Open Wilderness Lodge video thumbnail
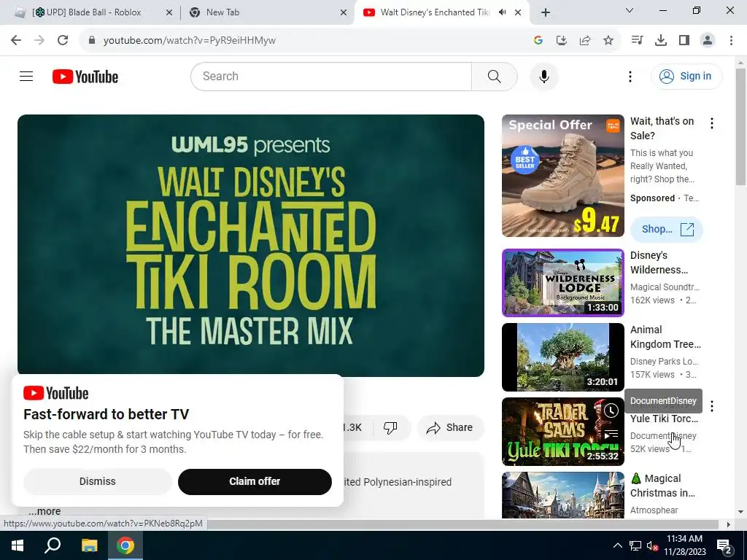Image resolution: width=747 pixels, height=560 pixels. [x=562, y=283]
